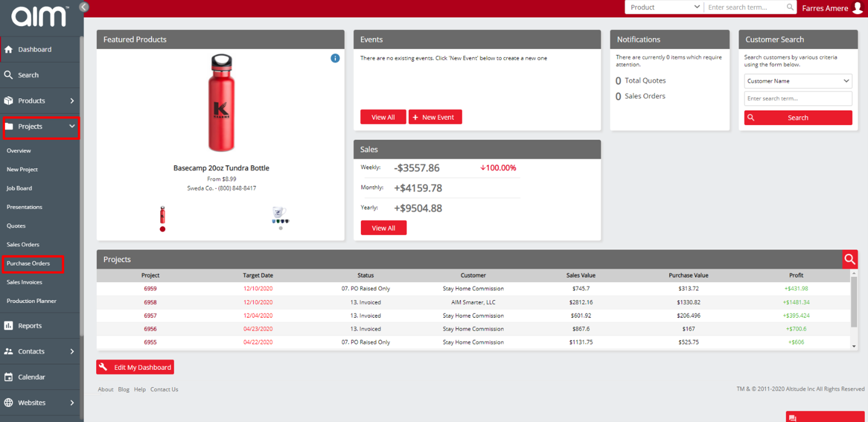Expand the Products sidebar menu
Image resolution: width=868 pixels, height=422 pixels.
pyautogui.click(x=40, y=100)
